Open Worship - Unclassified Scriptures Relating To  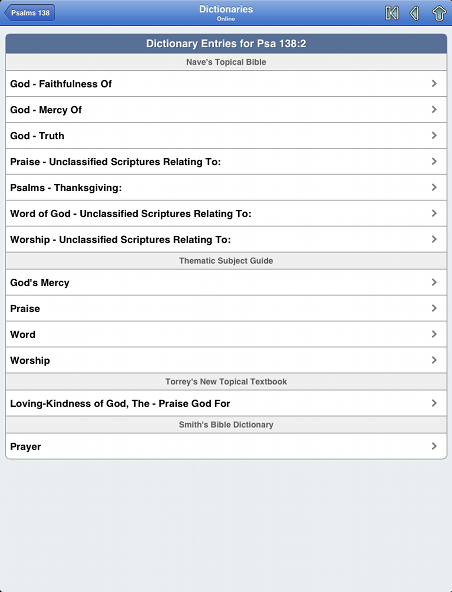[226, 240]
